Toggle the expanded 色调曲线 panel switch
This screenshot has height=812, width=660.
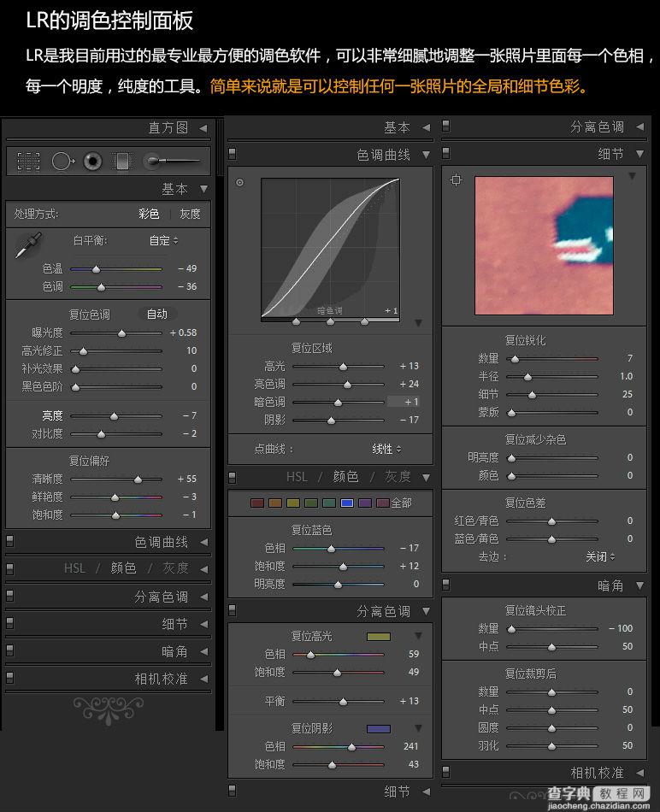pyautogui.click(x=232, y=154)
